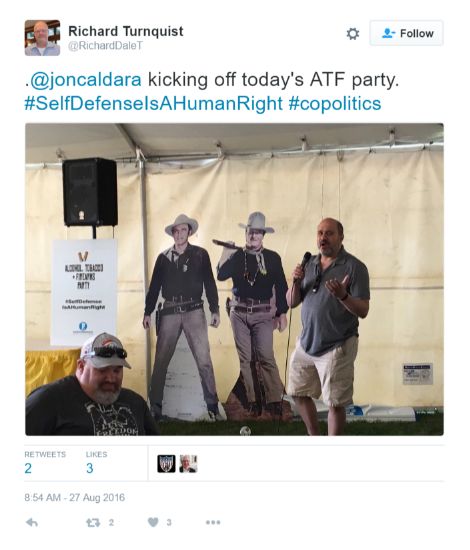Click the reply arrow icon
The image size is (470, 550).
[32, 523]
